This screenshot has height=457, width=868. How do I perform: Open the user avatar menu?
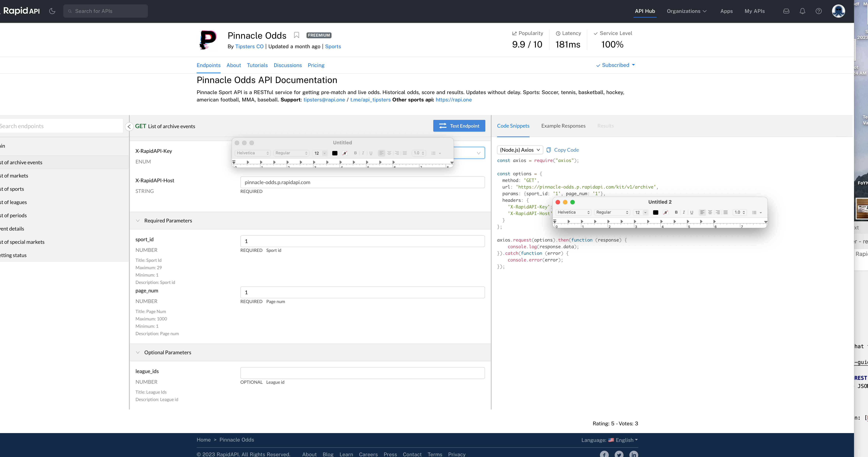[838, 11]
